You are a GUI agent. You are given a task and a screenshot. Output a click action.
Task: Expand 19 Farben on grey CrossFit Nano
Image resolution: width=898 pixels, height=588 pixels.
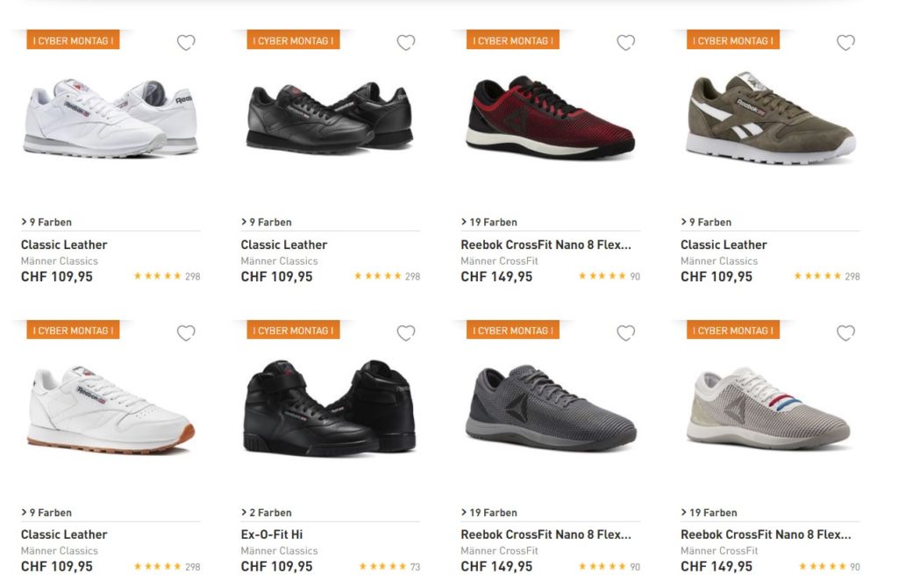click(x=489, y=513)
